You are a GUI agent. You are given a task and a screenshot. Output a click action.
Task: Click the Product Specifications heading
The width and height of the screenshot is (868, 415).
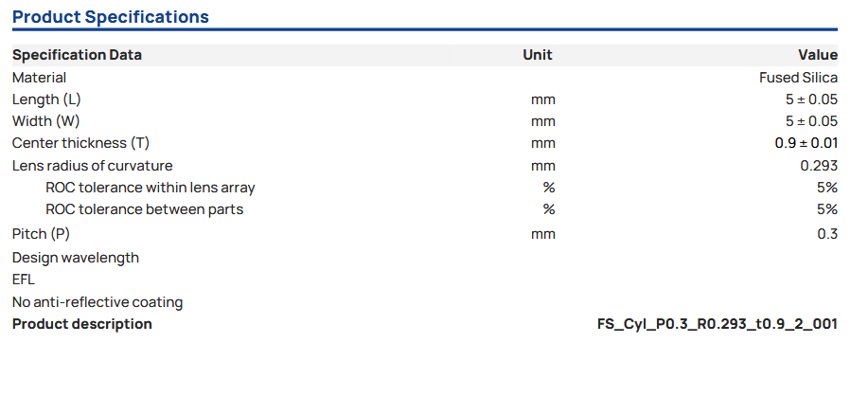coord(111,17)
